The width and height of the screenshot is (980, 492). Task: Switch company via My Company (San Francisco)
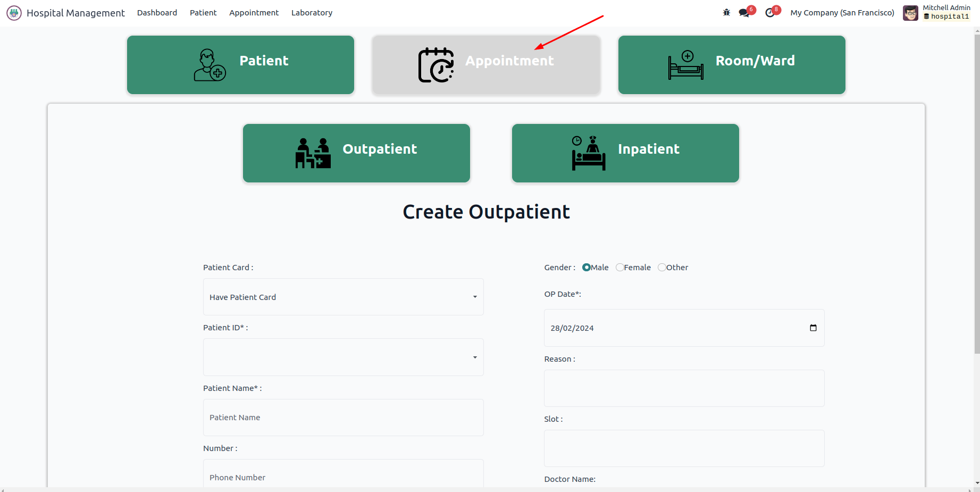point(842,13)
